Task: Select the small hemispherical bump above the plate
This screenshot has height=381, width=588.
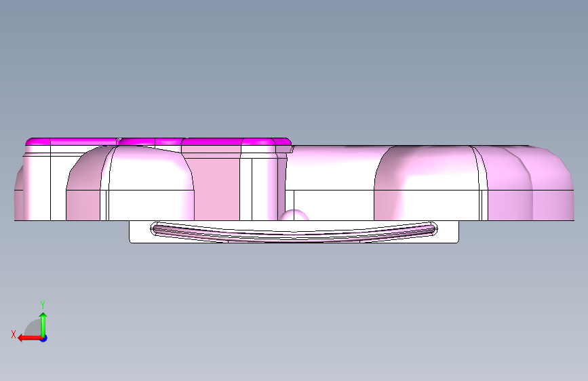Action: point(294,215)
